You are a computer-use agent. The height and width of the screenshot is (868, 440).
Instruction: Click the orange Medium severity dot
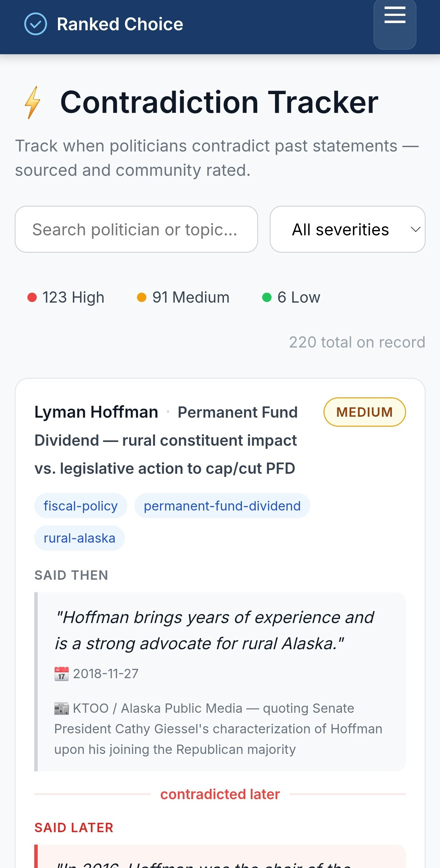coord(142,298)
